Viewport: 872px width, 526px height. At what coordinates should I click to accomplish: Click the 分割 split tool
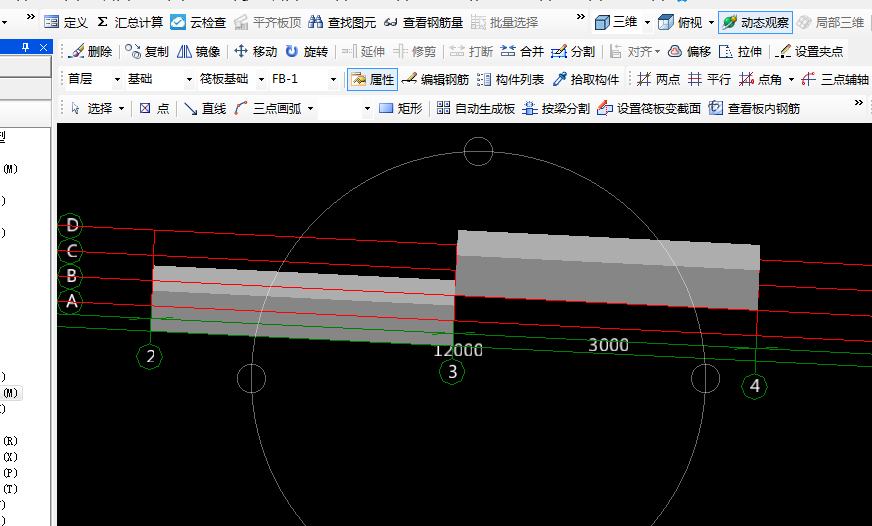pyautogui.click(x=573, y=51)
